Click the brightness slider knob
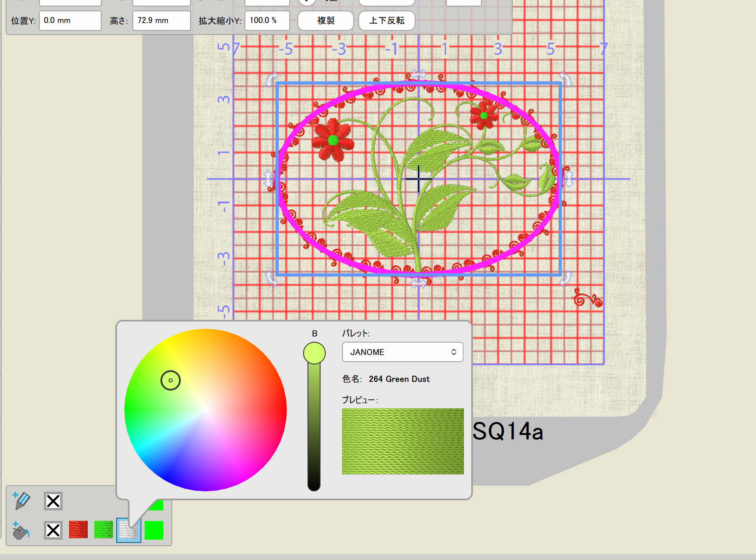Image resolution: width=756 pixels, height=560 pixels. pyautogui.click(x=314, y=353)
